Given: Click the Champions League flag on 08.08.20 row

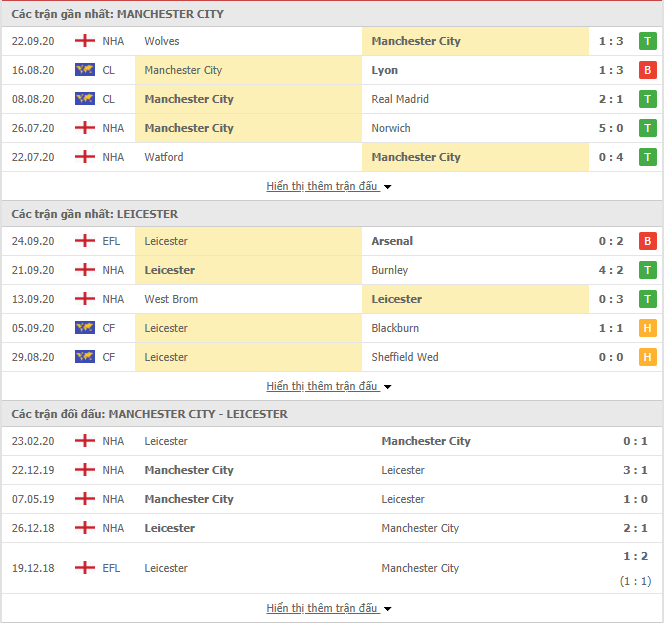Looking at the screenshot, I should click(85, 99).
